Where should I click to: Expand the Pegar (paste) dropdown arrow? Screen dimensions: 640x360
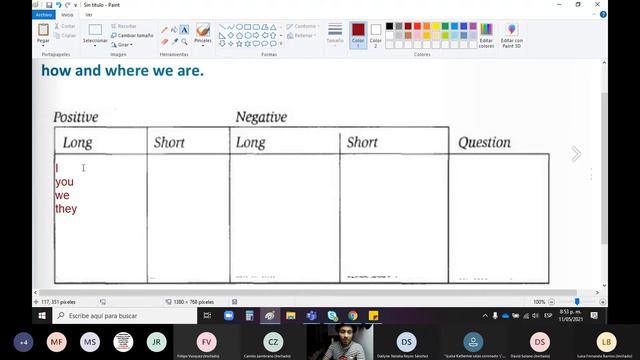(43, 45)
